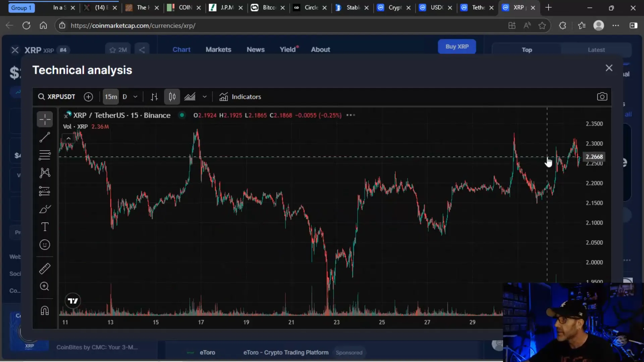Add XRP to watchlist star 2M
Image resolution: width=644 pixels, height=362 pixels.
[x=118, y=50]
